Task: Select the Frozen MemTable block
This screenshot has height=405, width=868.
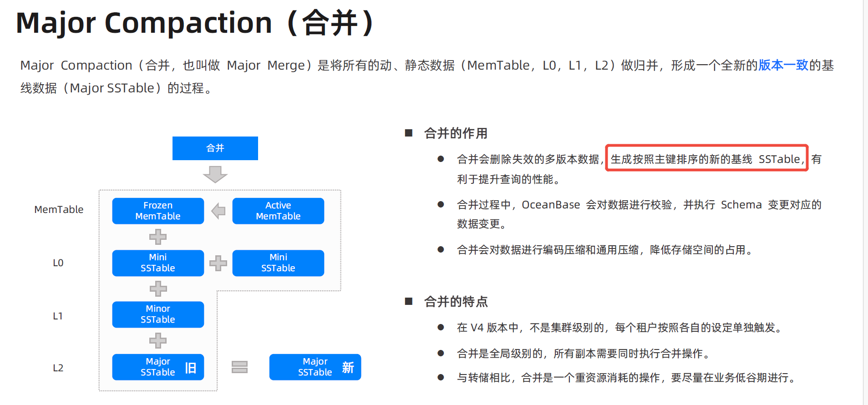Action: pos(158,211)
